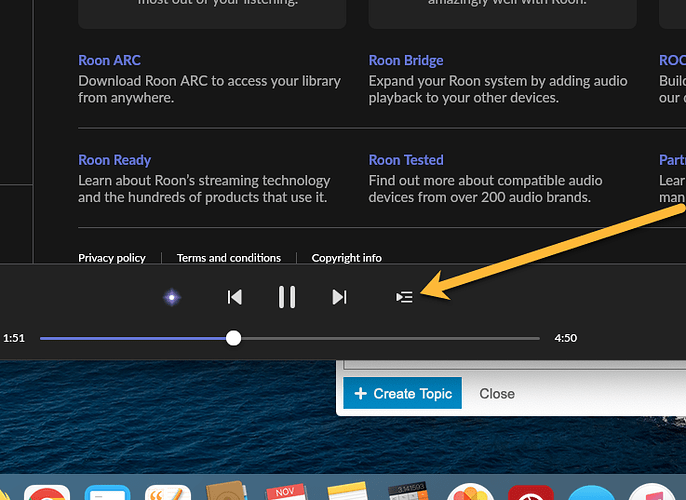The width and height of the screenshot is (686, 500).
Task: Open the Roon Radio sparkle icon
Action: pyautogui.click(x=172, y=297)
